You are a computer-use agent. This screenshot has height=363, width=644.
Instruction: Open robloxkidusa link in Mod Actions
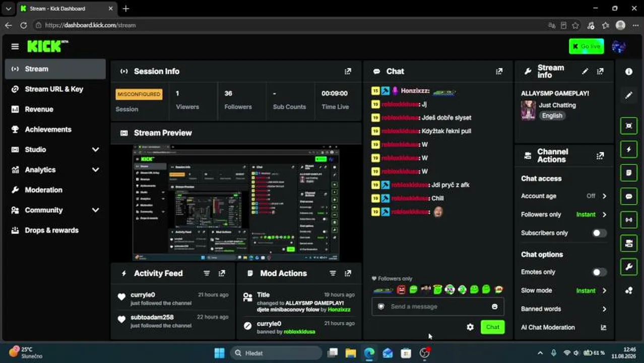[x=299, y=332]
